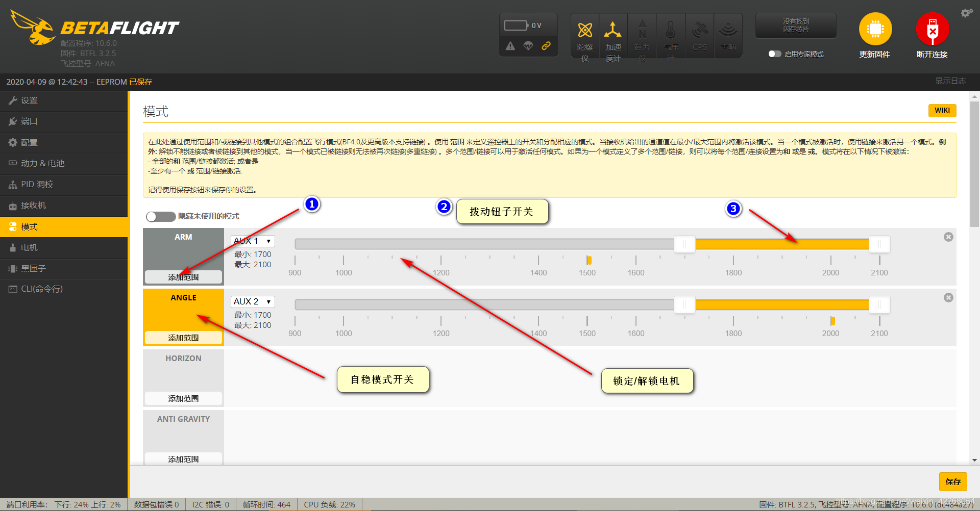Click the 数据包错误 0 status text

156,504
